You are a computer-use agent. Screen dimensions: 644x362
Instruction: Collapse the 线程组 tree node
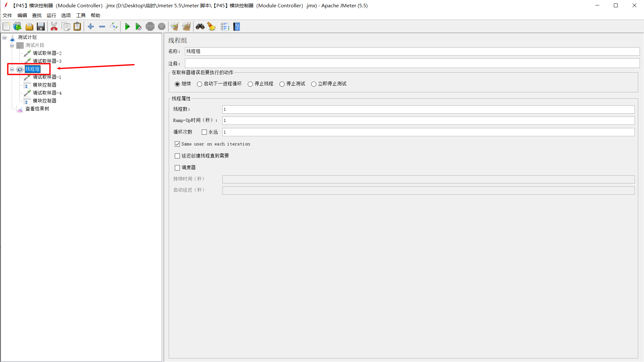(x=12, y=69)
